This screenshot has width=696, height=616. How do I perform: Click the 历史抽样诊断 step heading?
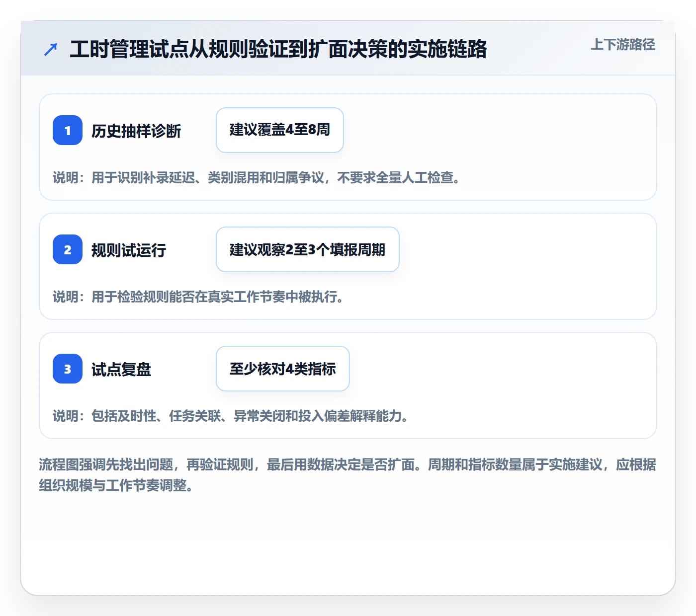click(x=136, y=131)
